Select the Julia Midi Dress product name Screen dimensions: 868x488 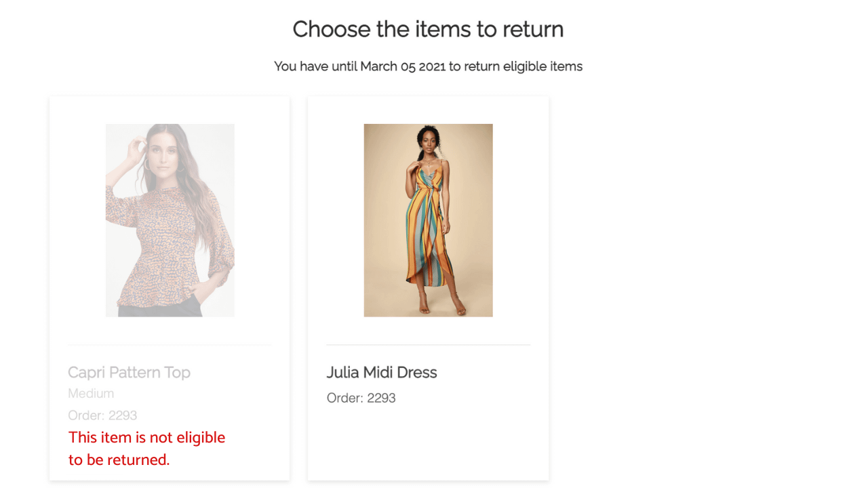point(381,372)
